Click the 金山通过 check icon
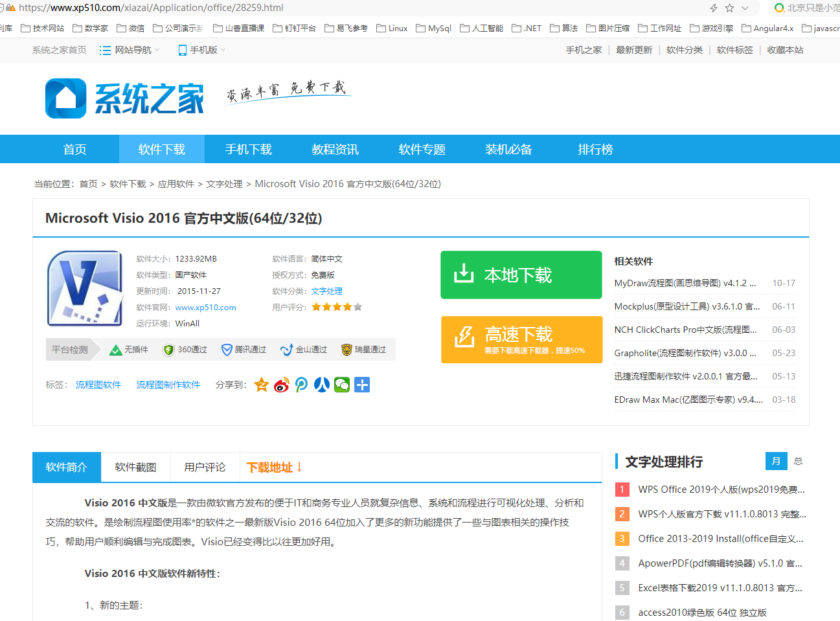 286,350
